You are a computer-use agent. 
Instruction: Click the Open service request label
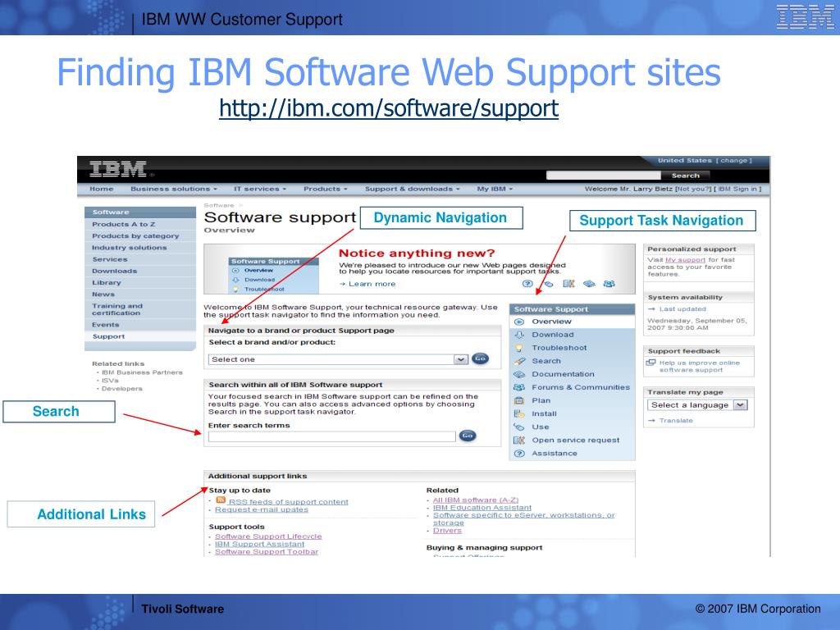575,441
